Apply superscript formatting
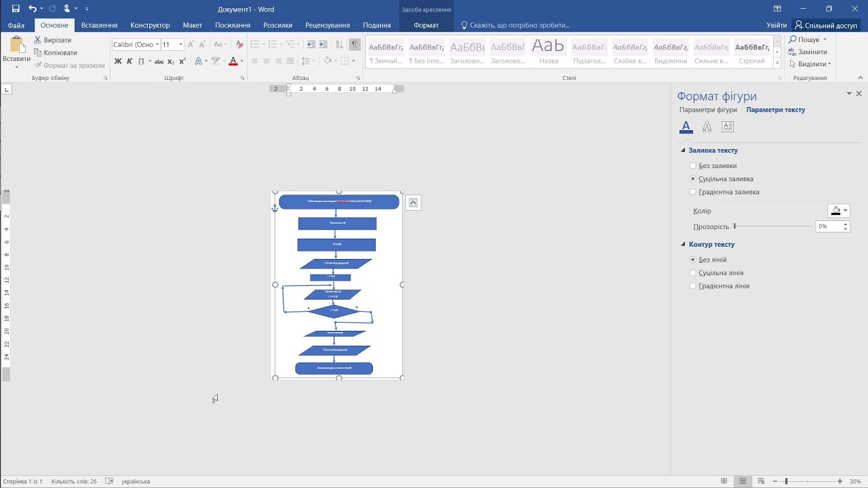This screenshot has width=868, height=488. [182, 61]
